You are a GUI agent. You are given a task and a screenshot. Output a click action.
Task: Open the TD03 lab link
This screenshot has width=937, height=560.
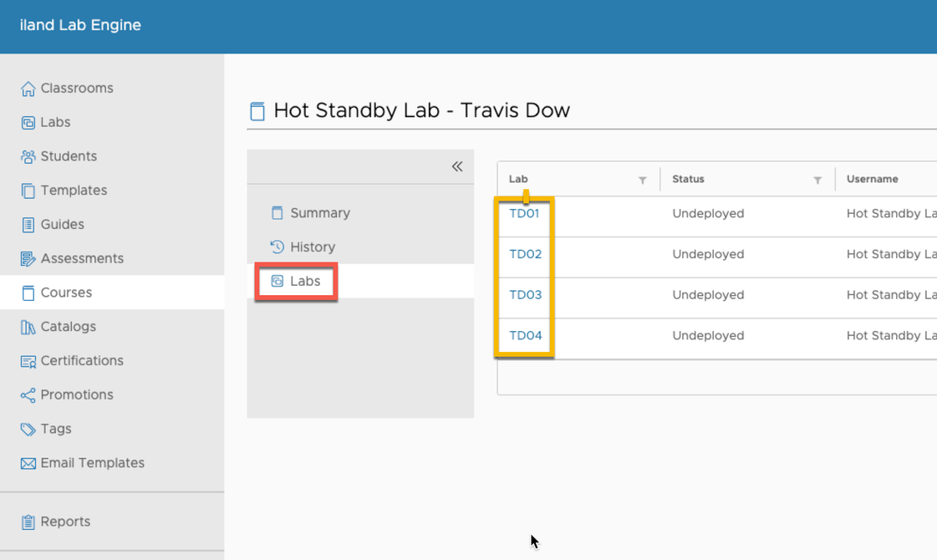pos(525,295)
